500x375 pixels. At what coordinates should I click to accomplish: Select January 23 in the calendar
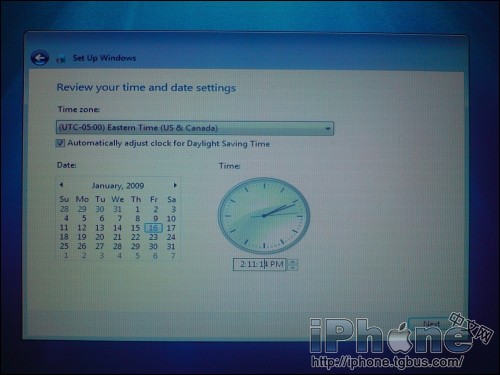(153, 237)
